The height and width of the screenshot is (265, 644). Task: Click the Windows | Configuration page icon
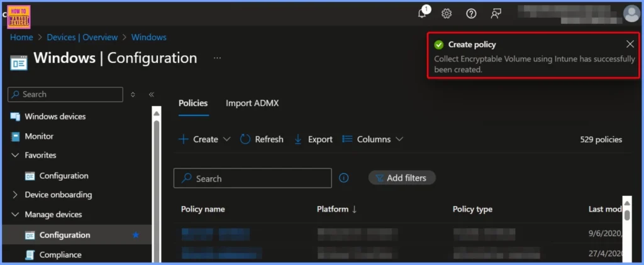(x=19, y=62)
